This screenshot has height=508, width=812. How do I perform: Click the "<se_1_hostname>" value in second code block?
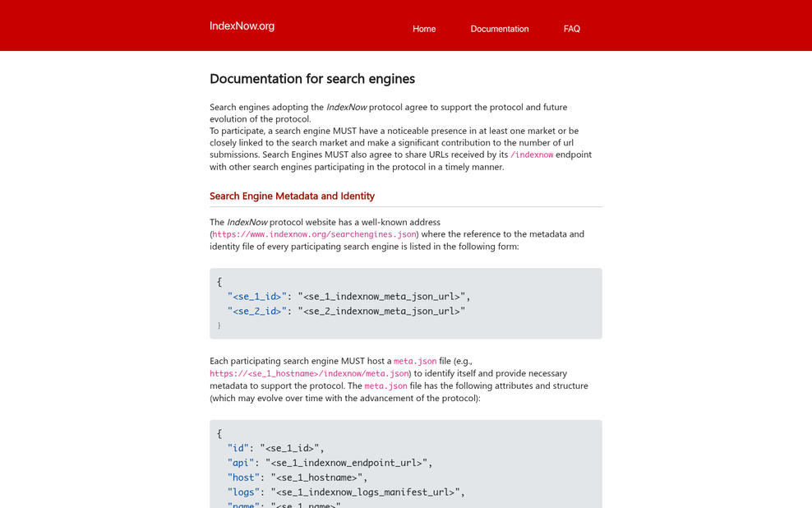click(316, 478)
